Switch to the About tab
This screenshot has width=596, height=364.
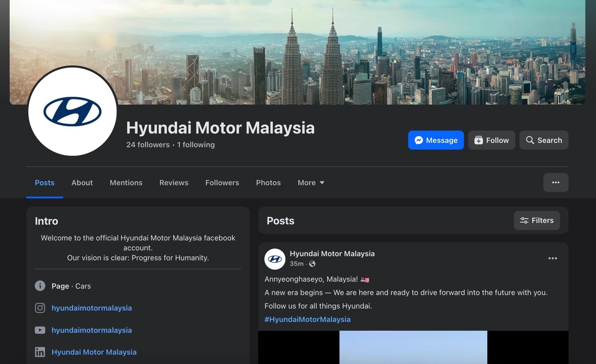pyautogui.click(x=82, y=183)
